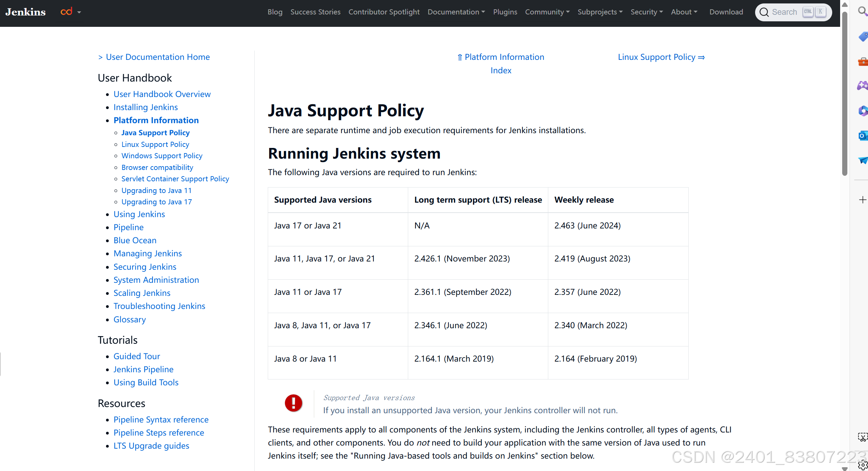Viewport: 868px width, 471px height.
Task: Open the Plugins menu item
Action: (x=505, y=12)
